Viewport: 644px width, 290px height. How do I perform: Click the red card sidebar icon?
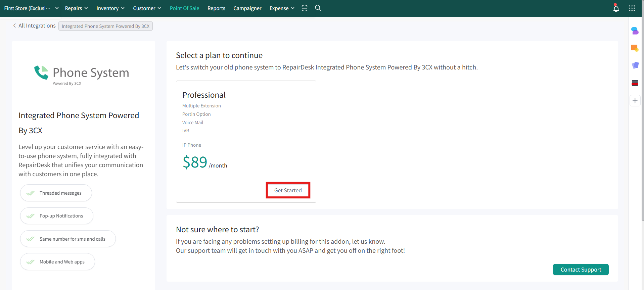click(x=635, y=83)
